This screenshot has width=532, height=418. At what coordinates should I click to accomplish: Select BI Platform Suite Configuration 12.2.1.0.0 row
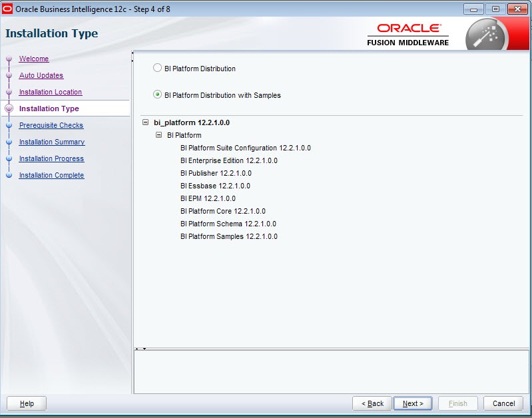tap(246, 148)
